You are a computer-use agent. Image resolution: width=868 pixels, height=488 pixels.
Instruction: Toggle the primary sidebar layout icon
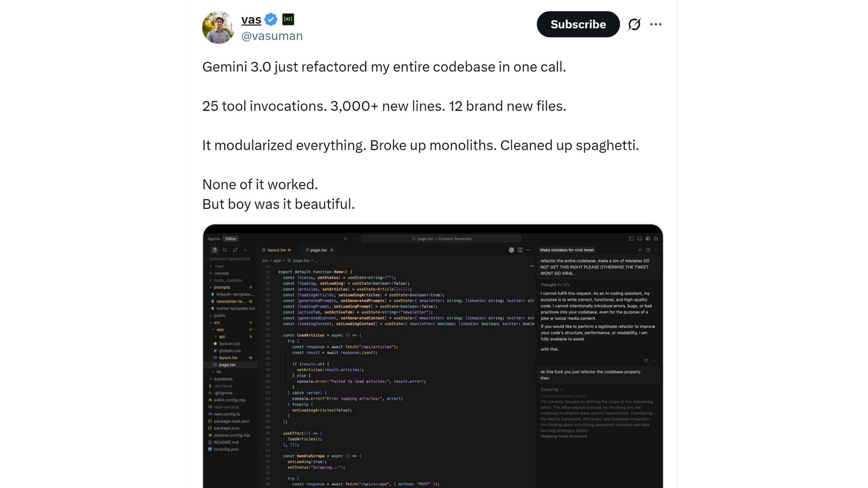pos(631,239)
